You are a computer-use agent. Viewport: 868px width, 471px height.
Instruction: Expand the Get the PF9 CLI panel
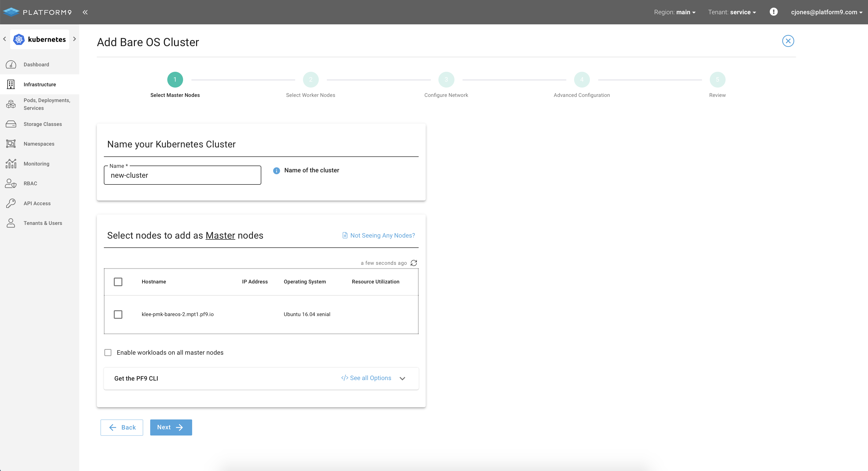[402, 379]
